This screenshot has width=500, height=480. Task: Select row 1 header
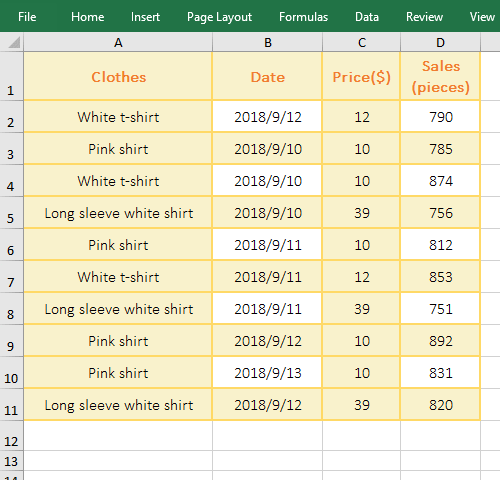[x=12, y=76]
